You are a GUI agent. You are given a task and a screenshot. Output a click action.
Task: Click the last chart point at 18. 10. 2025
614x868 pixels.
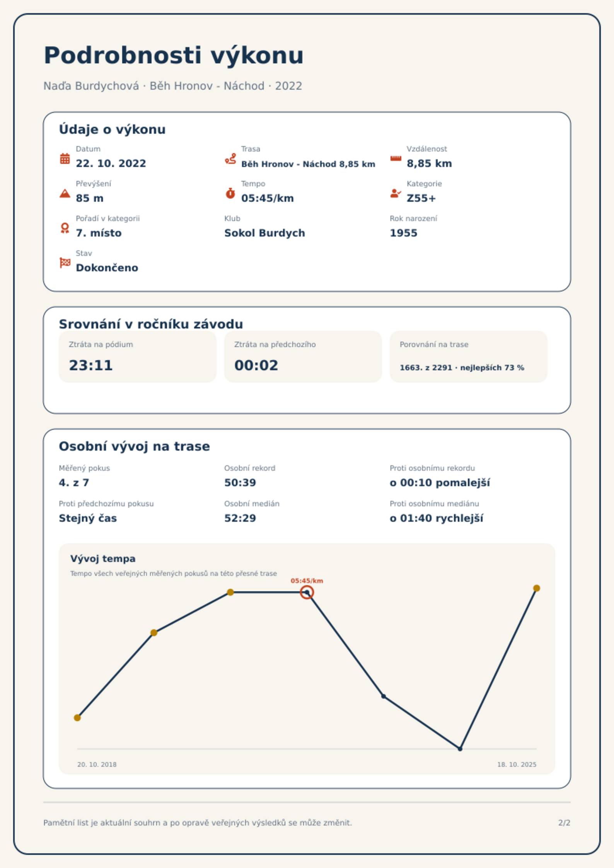tap(537, 588)
